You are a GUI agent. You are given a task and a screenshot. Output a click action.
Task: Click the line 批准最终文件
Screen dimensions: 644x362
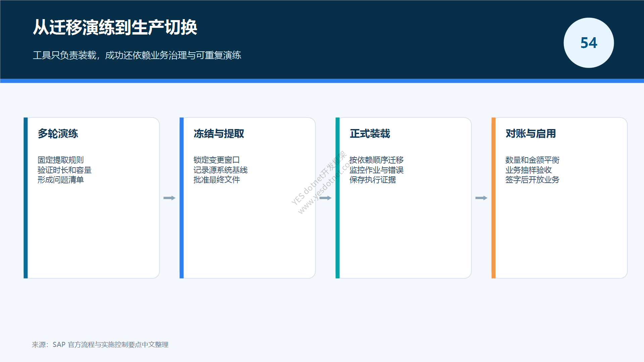(217, 180)
